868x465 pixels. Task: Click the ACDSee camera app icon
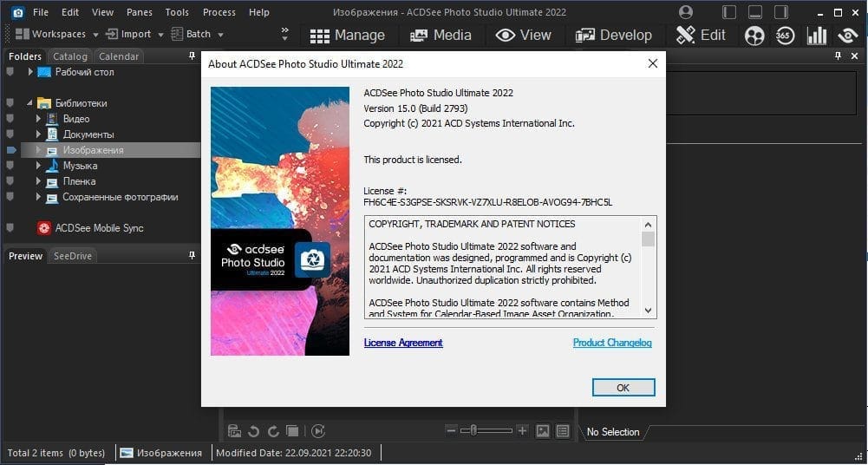tap(17, 11)
